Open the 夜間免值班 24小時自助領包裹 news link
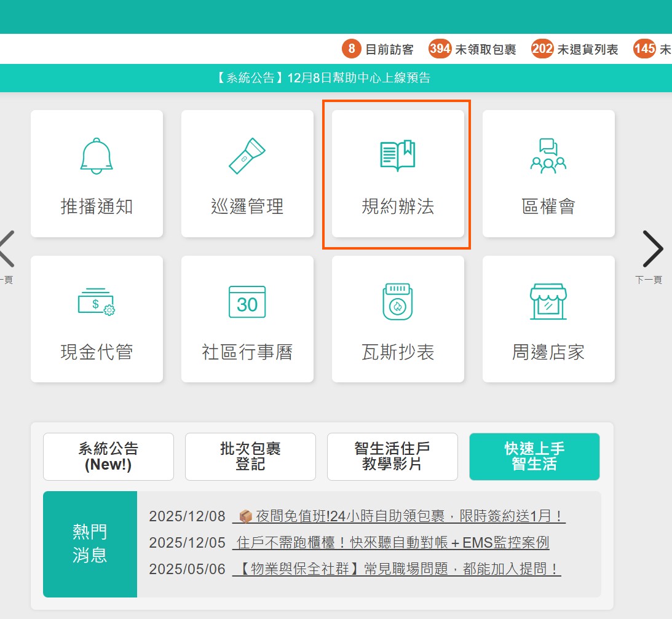 click(x=398, y=516)
